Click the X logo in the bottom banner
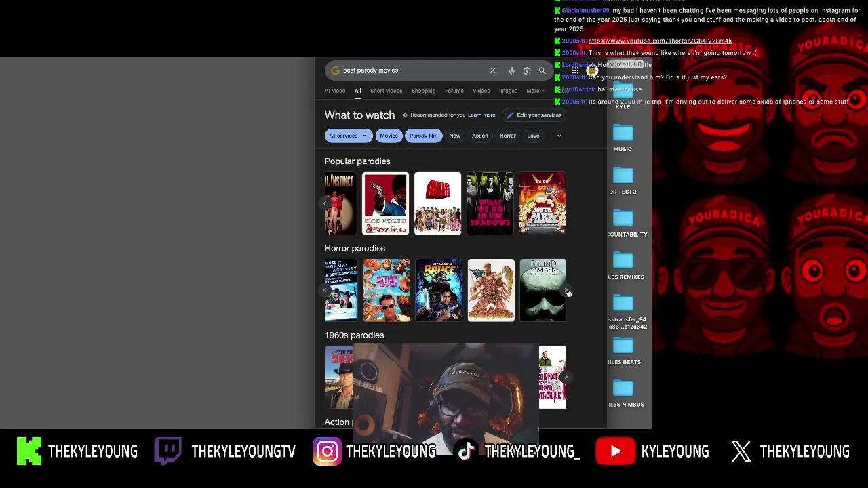This screenshot has width=868, height=488. (x=741, y=451)
